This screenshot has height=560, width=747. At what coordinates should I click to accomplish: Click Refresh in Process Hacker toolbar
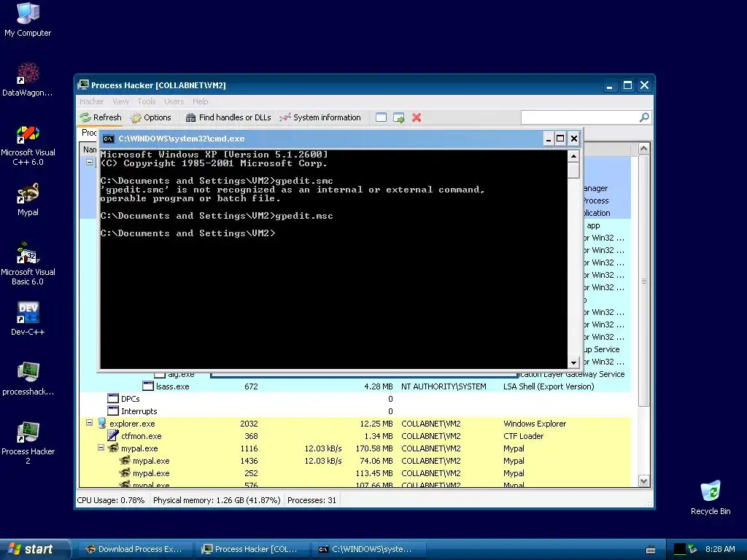(101, 117)
